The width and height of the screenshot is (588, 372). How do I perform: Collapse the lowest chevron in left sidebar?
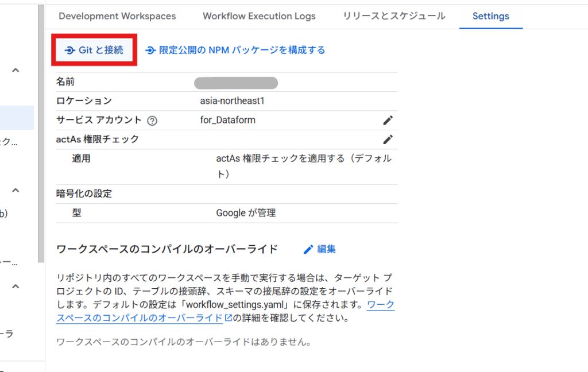pos(16,286)
